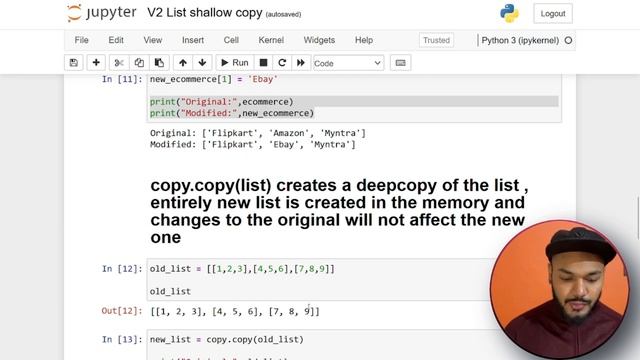
Task: Click the output line starting 'Original:'
Action: coord(258,133)
